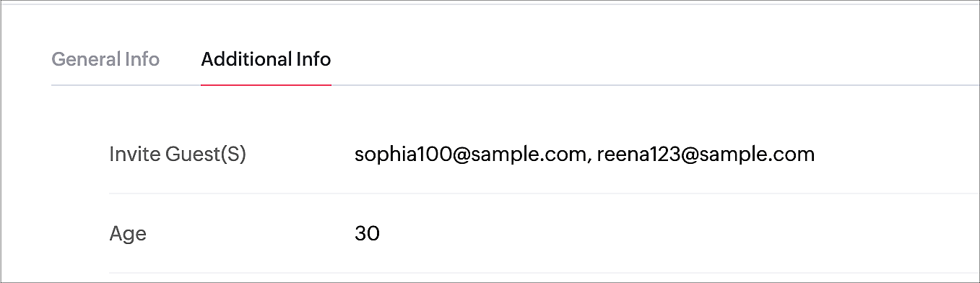Select the Additional Info tab
The height and width of the screenshot is (283, 980).
[x=266, y=59]
